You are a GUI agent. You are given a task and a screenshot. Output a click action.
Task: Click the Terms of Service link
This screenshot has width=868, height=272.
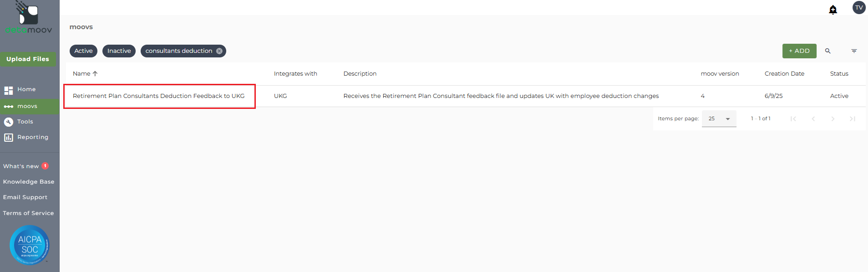pyautogui.click(x=28, y=213)
